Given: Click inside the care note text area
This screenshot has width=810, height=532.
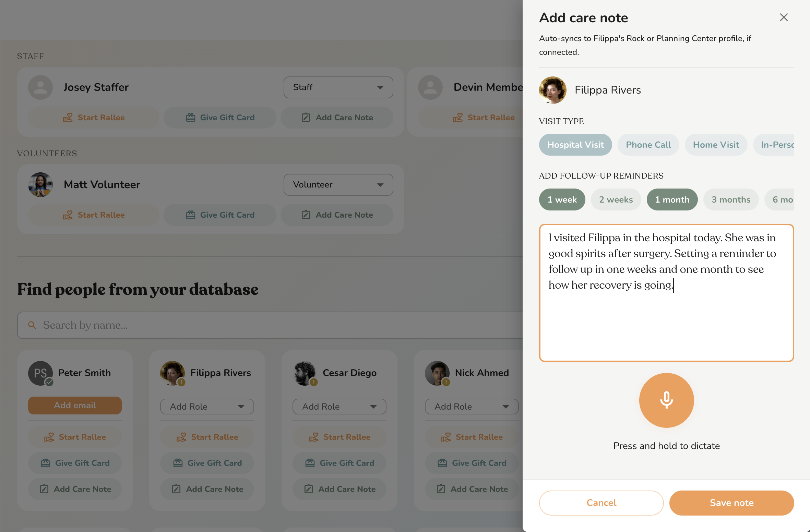Looking at the screenshot, I should click(x=666, y=293).
